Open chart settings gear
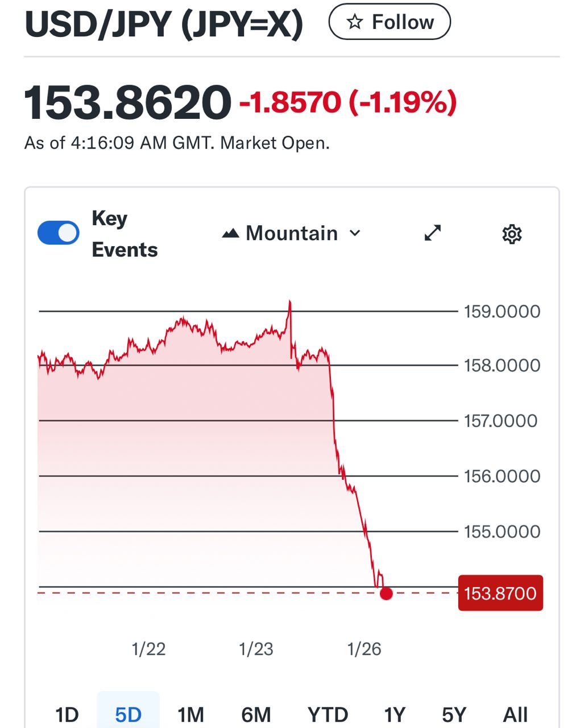This screenshot has height=728, width=584. point(512,234)
